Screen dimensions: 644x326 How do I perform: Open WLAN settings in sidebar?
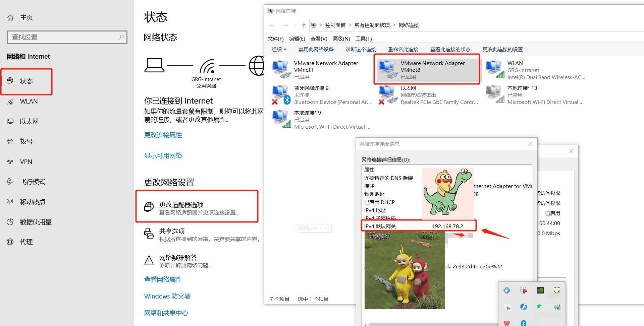[22, 102]
